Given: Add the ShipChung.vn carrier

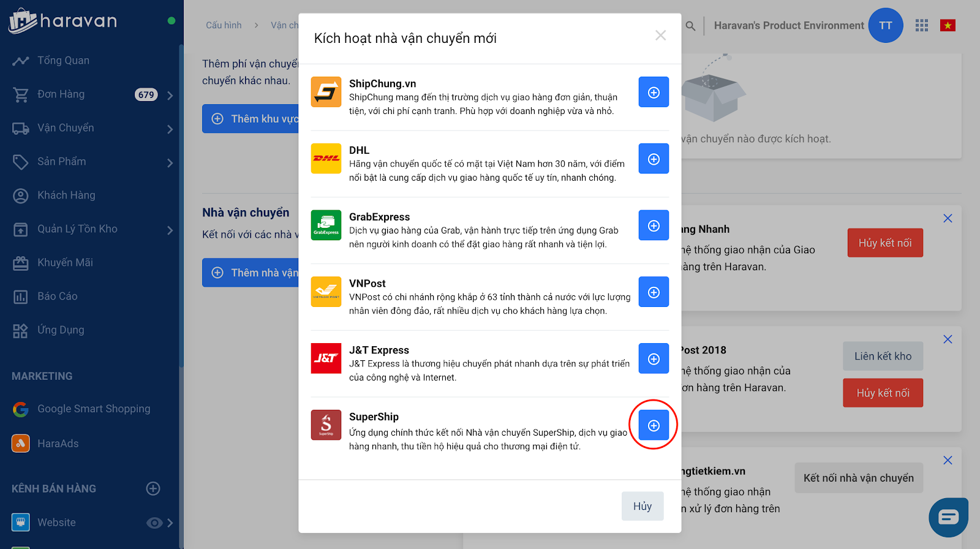Looking at the screenshot, I should pos(654,92).
